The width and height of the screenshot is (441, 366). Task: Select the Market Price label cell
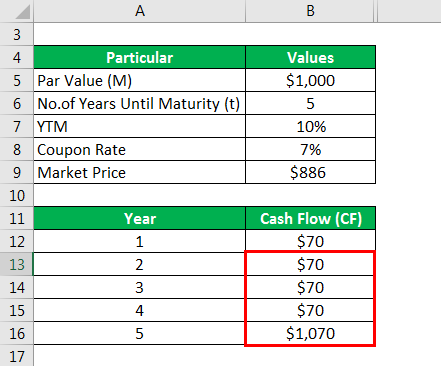coord(140,172)
